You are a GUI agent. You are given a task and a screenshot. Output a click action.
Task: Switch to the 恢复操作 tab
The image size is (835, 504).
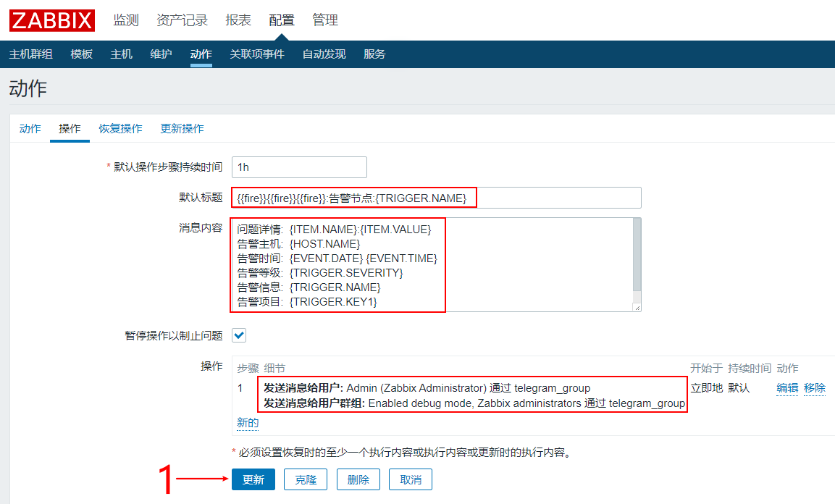(120, 128)
